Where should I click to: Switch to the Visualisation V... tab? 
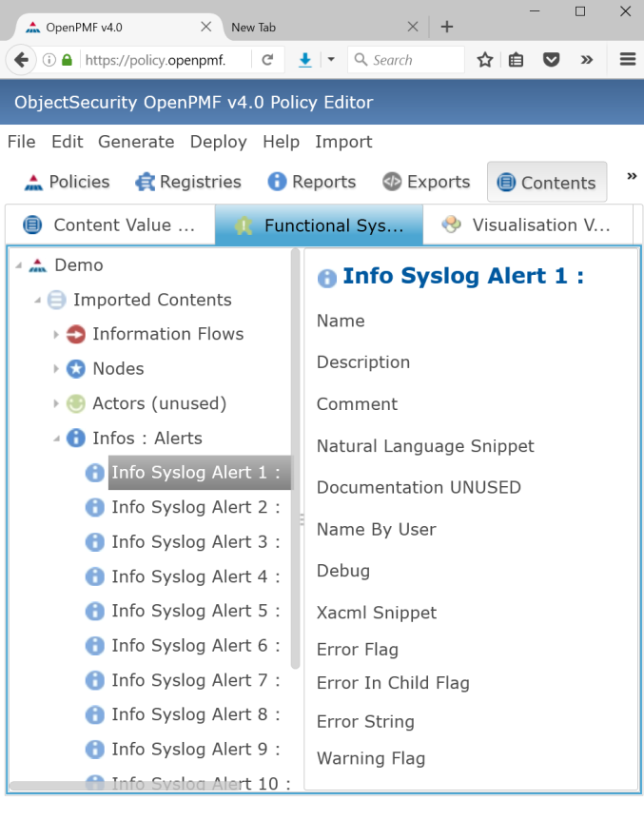tap(527, 225)
